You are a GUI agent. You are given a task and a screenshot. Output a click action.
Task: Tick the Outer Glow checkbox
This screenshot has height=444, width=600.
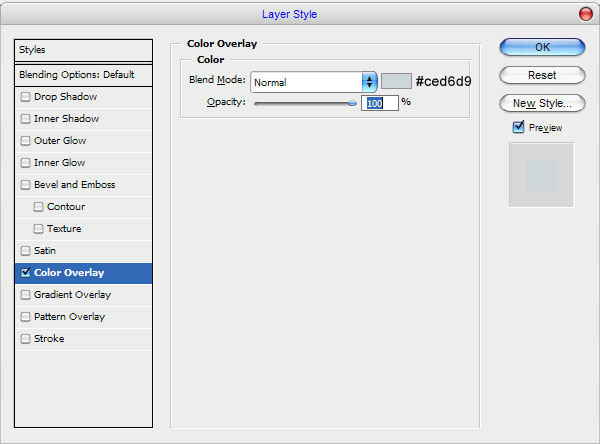(x=25, y=141)
